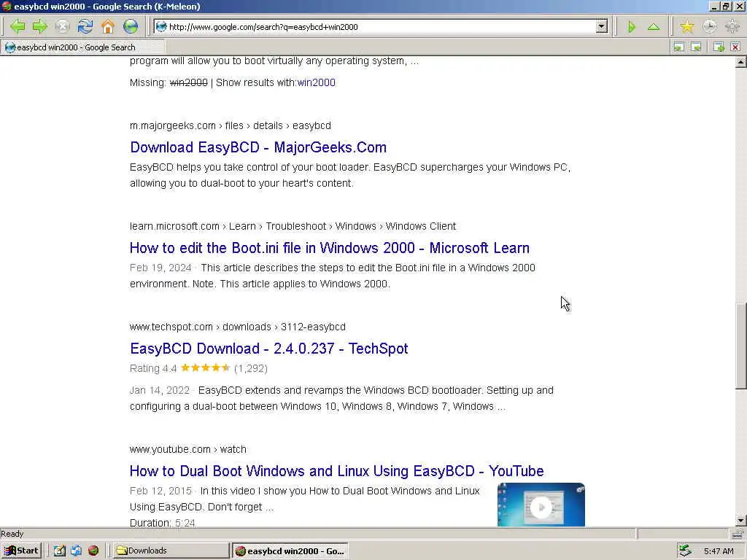Image resolution: width=747 pixels, height=560 pixels.
Task: Close the current tab with the red X icon
Action: (x=735, y=47)
